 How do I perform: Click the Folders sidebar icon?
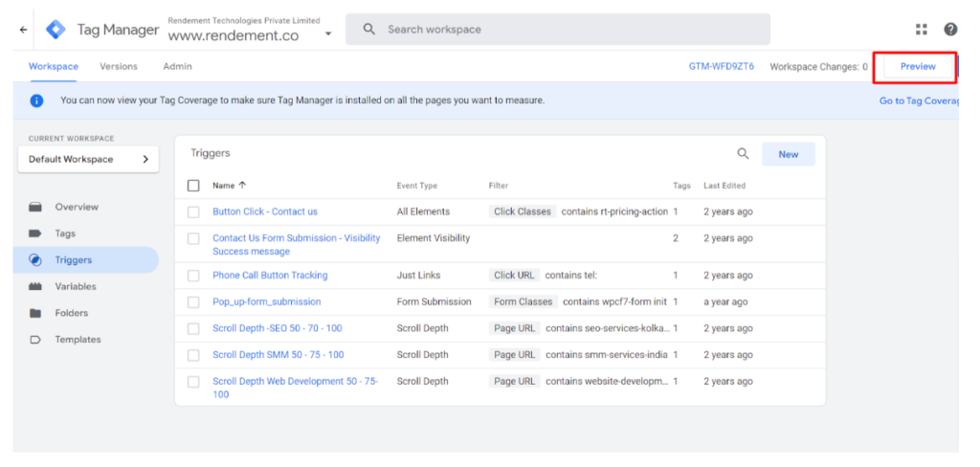coord(35,313)
